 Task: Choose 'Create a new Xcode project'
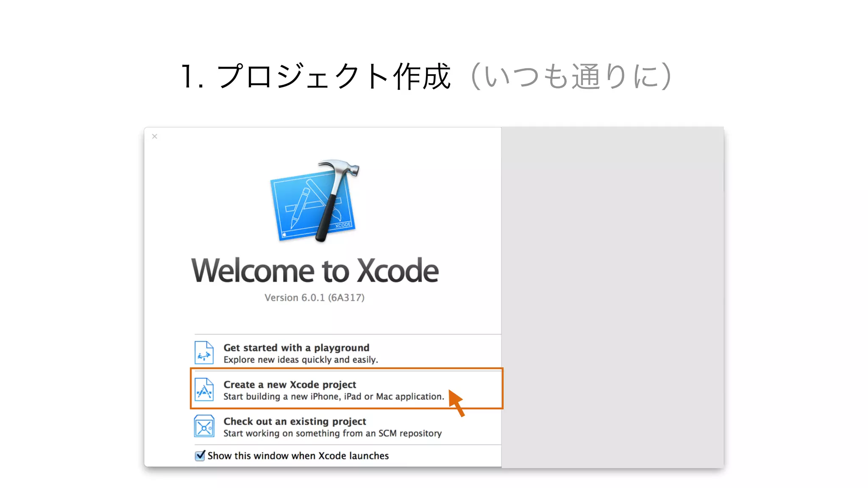click(290, 385)
